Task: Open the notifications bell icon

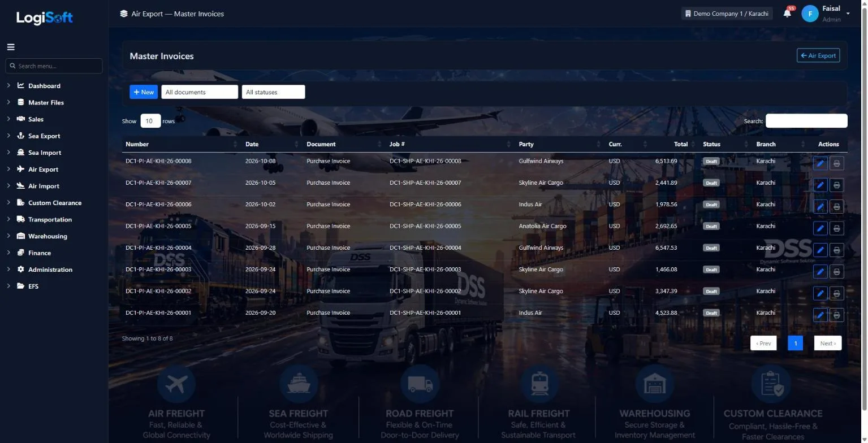Action: click(x=787, y=13)
